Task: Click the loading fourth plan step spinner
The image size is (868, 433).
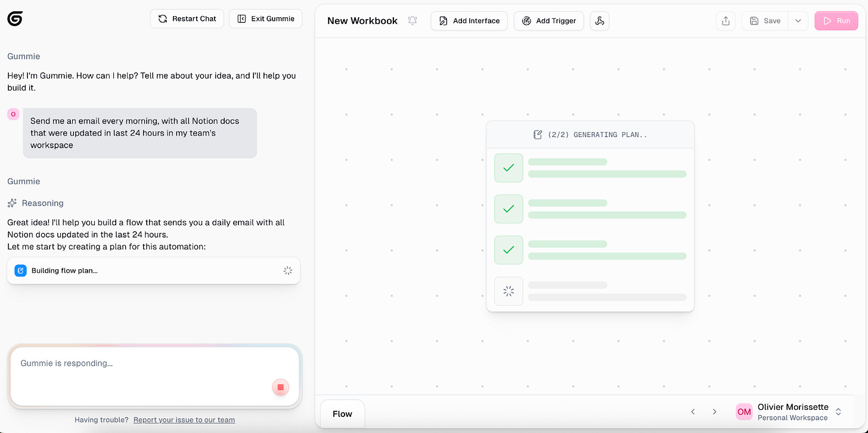Action: pyautogui.click(x=509, y=291)
